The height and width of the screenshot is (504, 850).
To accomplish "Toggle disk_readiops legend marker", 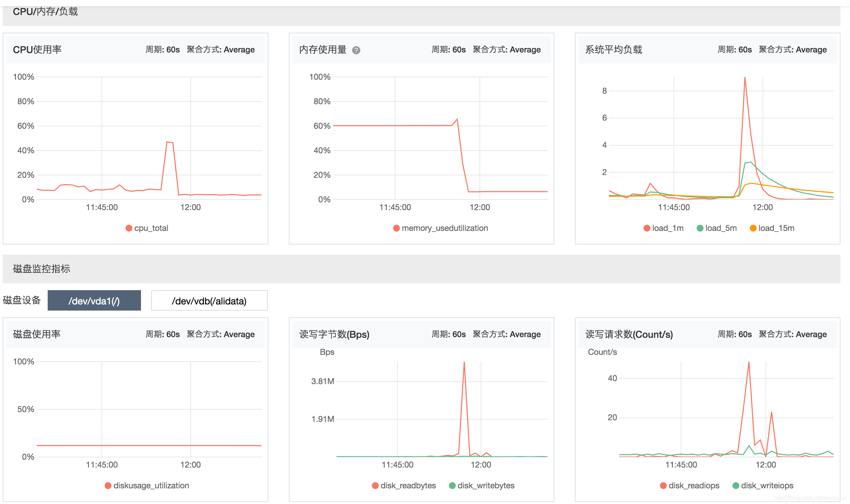I will point(663,486).
